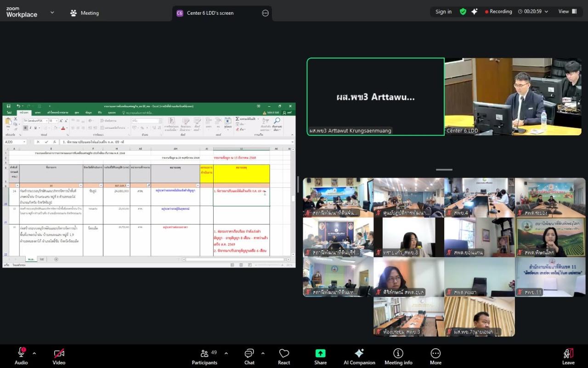Select the สพด.พิษณุโลก participant thumbnail
This screenshot has height=368, width=588.
550,237
